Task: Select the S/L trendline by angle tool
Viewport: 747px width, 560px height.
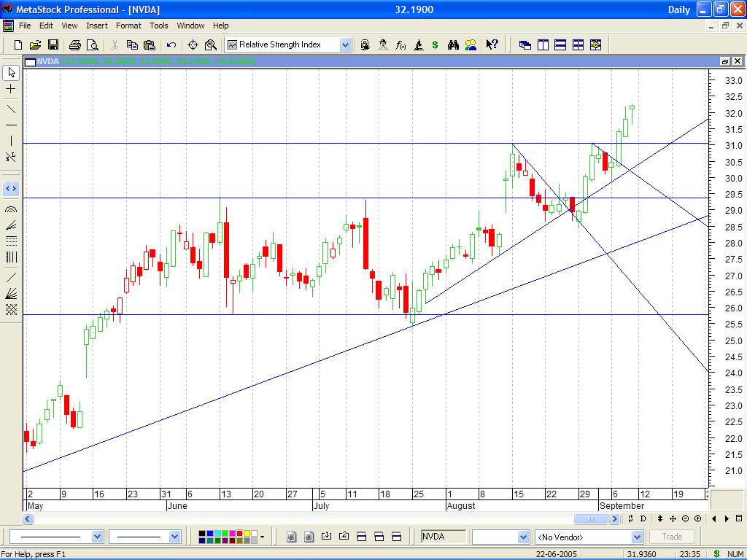Action: [x=12, y=157]
